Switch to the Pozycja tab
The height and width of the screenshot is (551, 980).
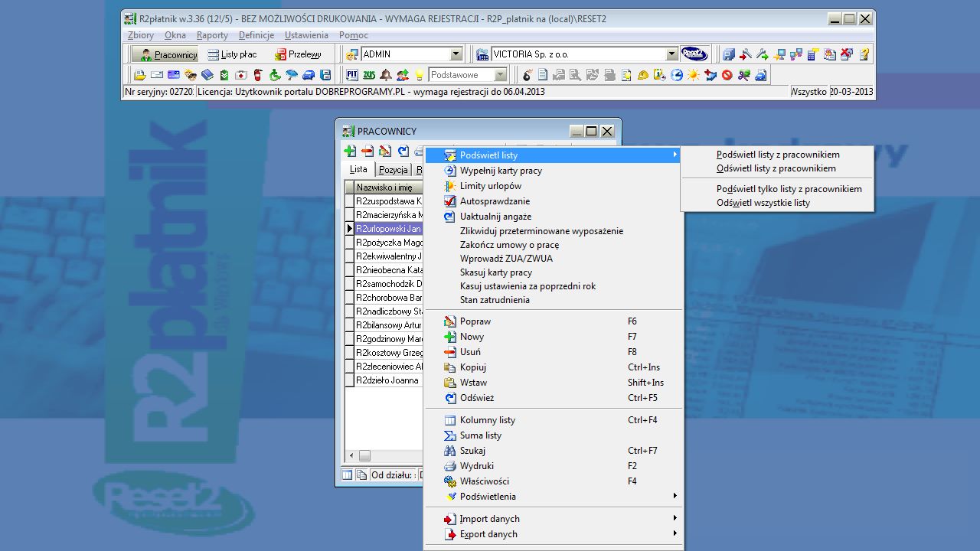click(394, 170)
